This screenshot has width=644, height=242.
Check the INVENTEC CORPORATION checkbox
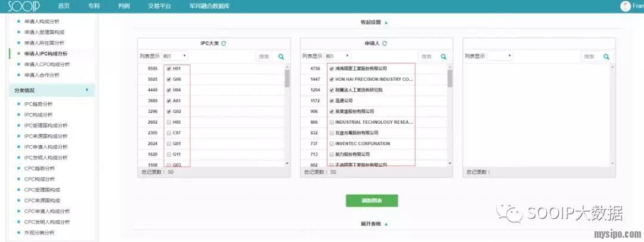(331, 143)
